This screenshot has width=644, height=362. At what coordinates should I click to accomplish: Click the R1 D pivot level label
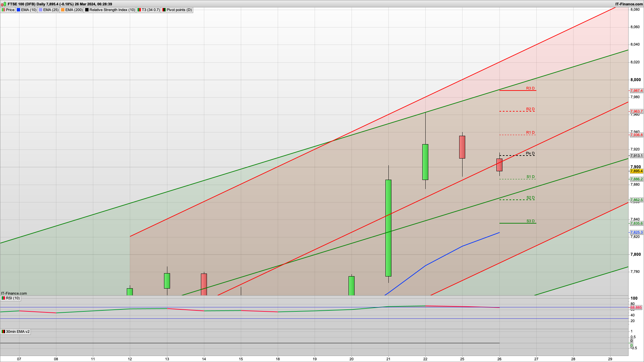tap(530, 132)
